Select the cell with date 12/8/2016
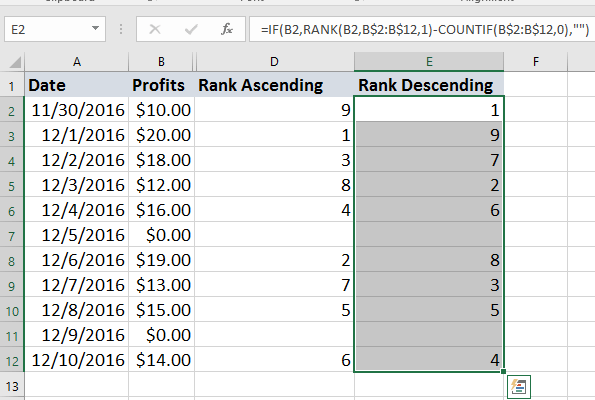Viewport: 595px width, 400px height. pos(77,310)
